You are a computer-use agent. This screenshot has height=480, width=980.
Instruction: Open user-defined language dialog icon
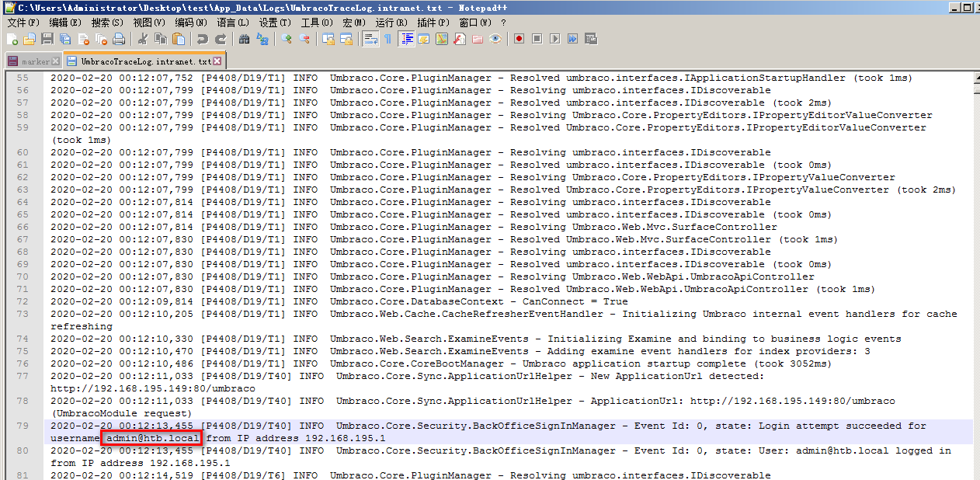tap(424, 39)
